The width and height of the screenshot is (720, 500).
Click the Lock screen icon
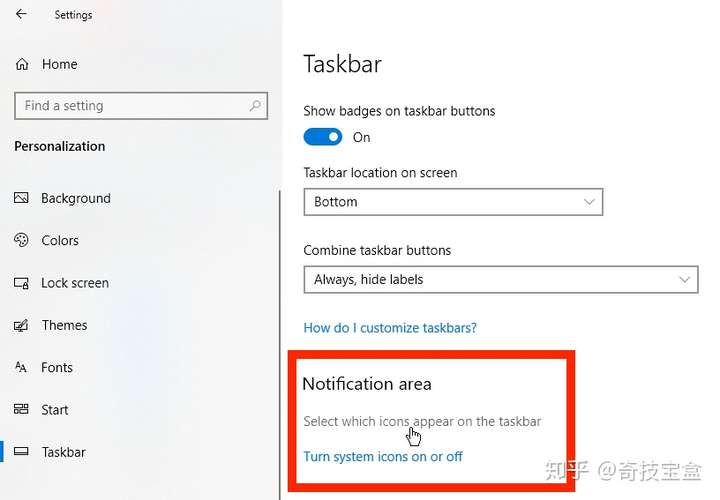click(21, 283)
